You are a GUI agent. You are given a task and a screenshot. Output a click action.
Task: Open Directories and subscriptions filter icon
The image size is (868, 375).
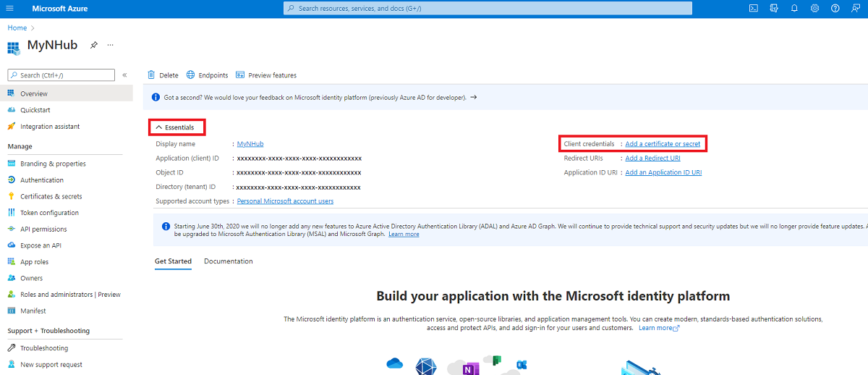tap(774, 8)
